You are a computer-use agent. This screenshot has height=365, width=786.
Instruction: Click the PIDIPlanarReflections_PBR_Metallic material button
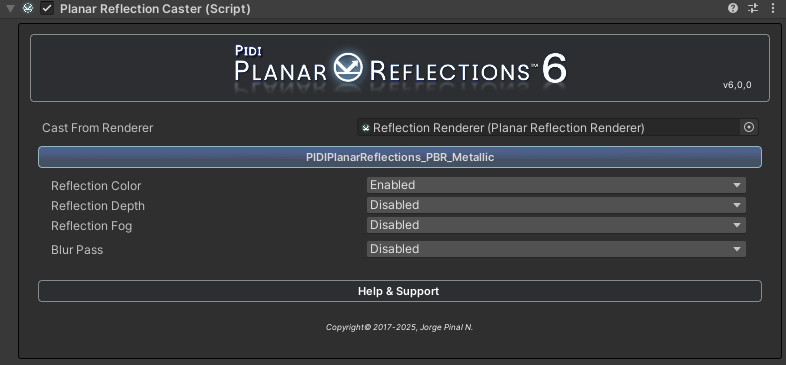click(x=400, y=157)
